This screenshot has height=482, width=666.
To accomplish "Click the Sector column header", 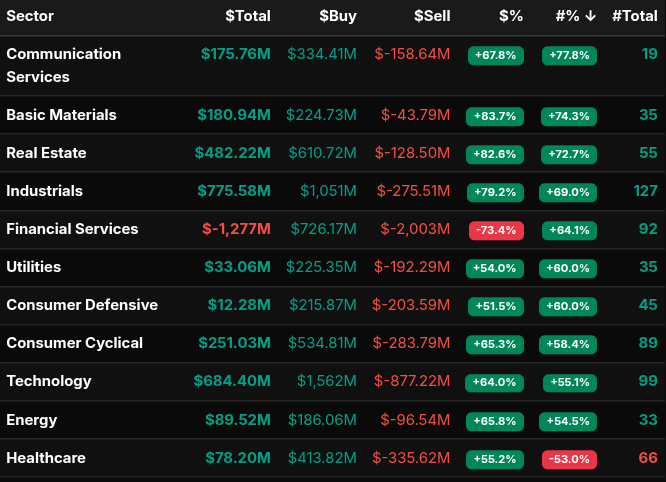I will click(30, 16).
